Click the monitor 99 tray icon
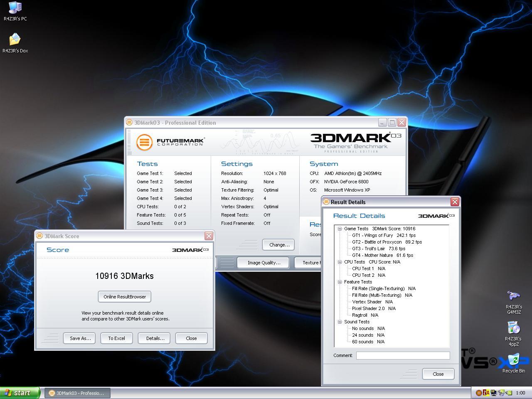The width and height of the screenshot is (532, 399). point(493,393)
